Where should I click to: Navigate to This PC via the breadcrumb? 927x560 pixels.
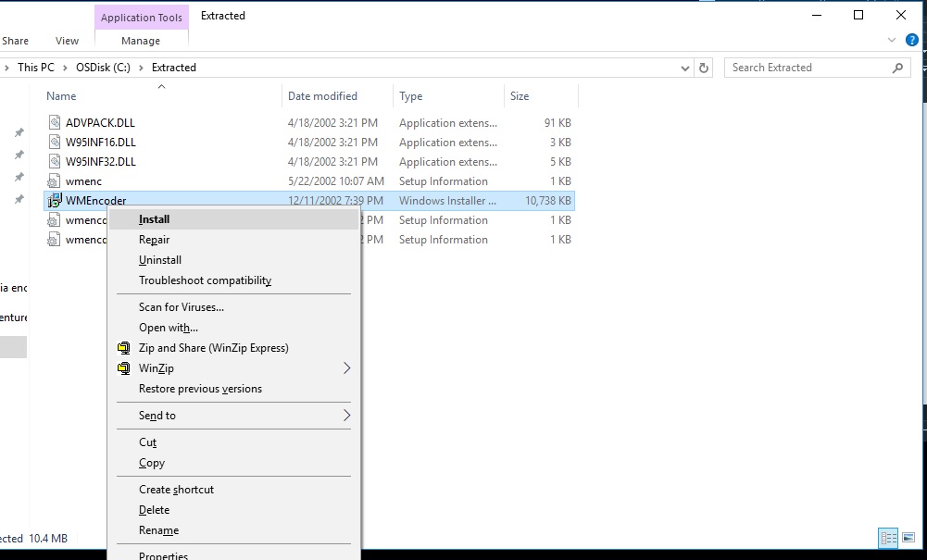coord(35,67)
